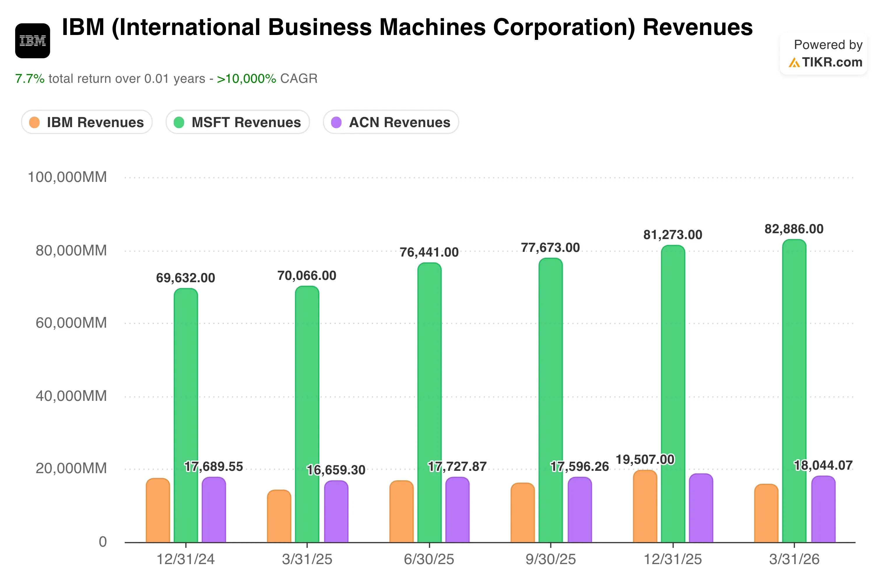Select the green MSFT bar for 12/31/25
This screenshot has height=588, width=882.
(673, 394)
